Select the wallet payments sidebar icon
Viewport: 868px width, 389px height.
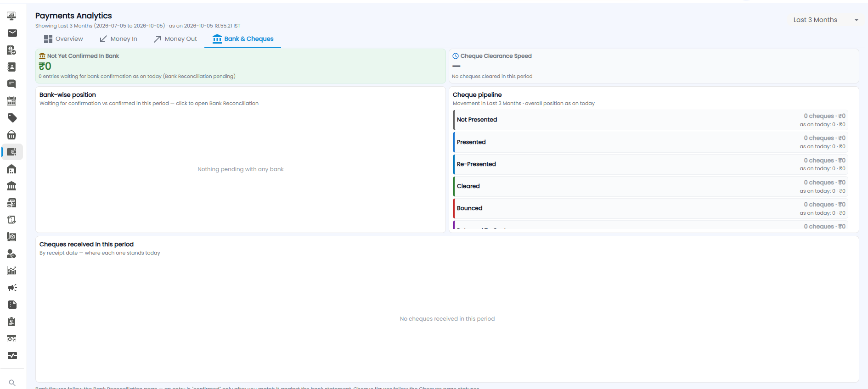click(12, 152)
